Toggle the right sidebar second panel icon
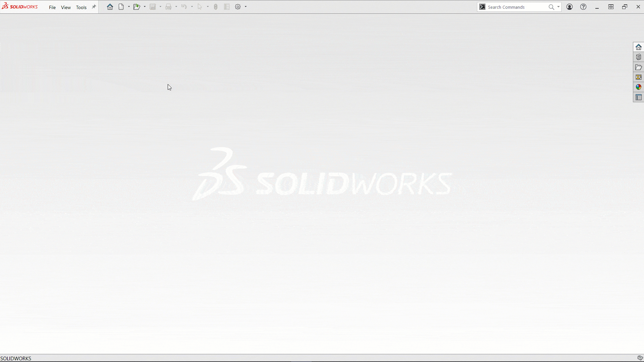The image size is (644, 362). coord(639,57)
